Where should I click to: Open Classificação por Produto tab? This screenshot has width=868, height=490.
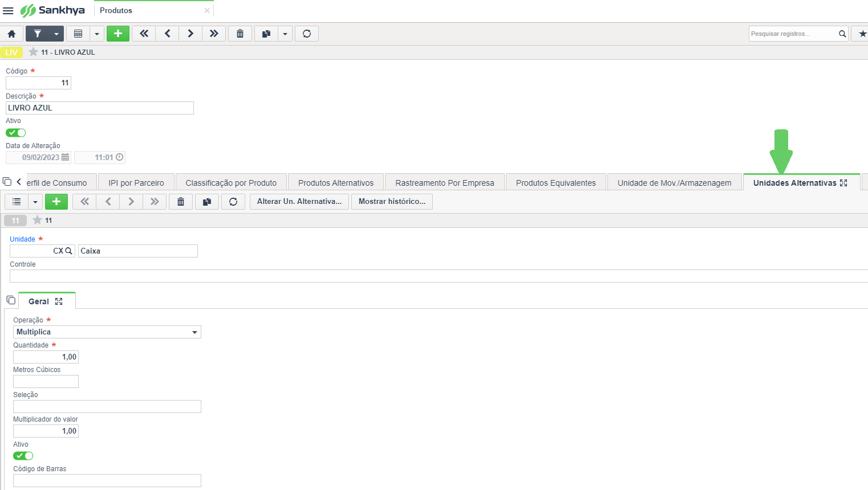coord(231,183)
